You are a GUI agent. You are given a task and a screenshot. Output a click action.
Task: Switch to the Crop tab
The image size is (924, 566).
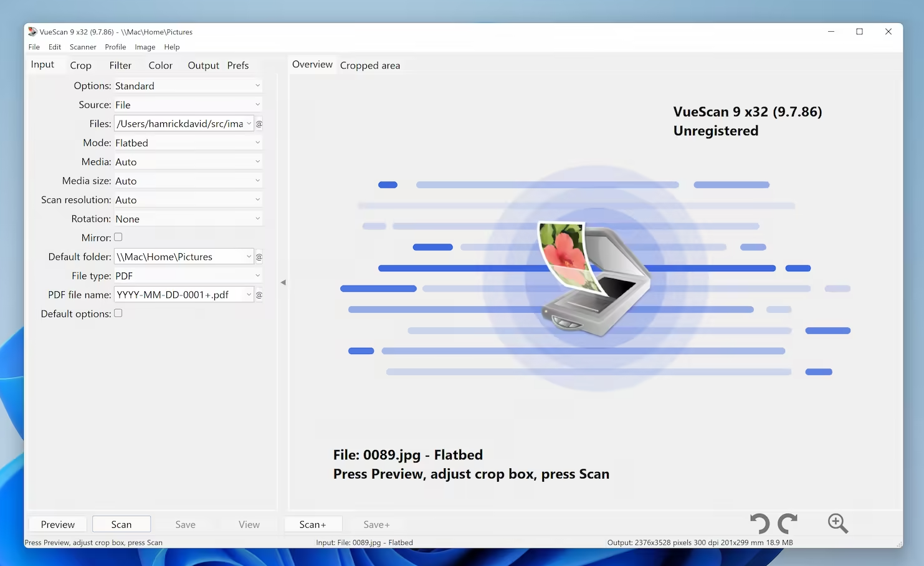pos(80,65)
